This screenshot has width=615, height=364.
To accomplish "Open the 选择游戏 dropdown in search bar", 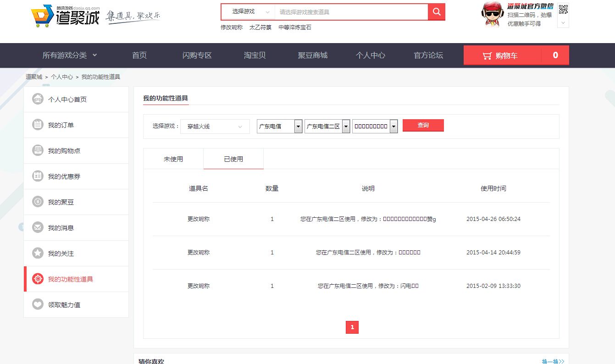I will pos(248,12).
